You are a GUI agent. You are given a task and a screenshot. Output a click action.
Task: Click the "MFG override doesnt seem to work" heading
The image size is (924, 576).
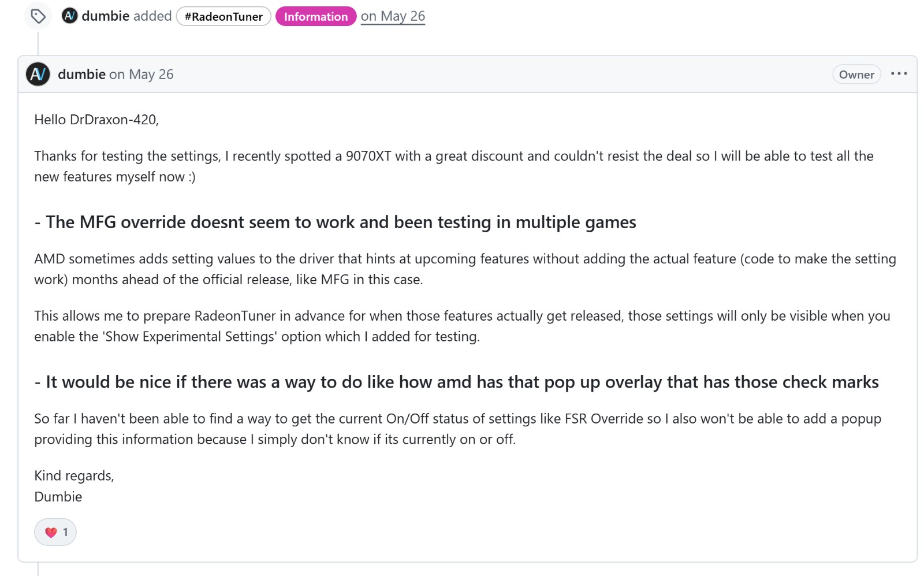point(335,222)
